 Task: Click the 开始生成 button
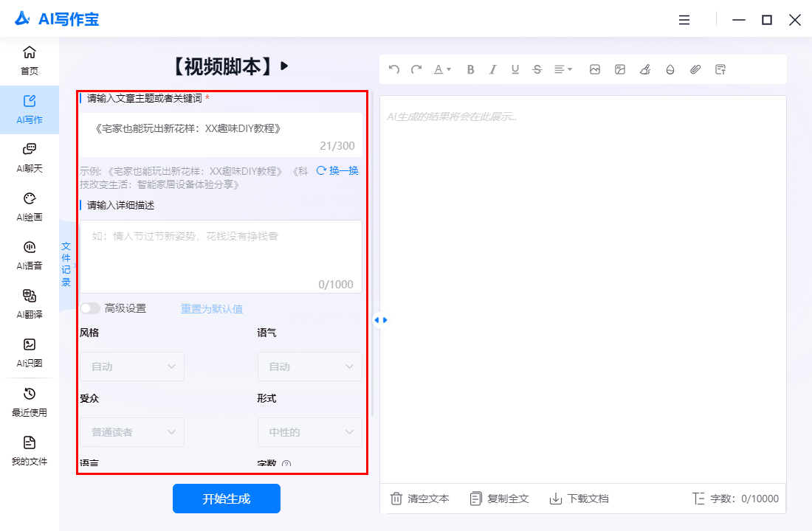point(227,499)
